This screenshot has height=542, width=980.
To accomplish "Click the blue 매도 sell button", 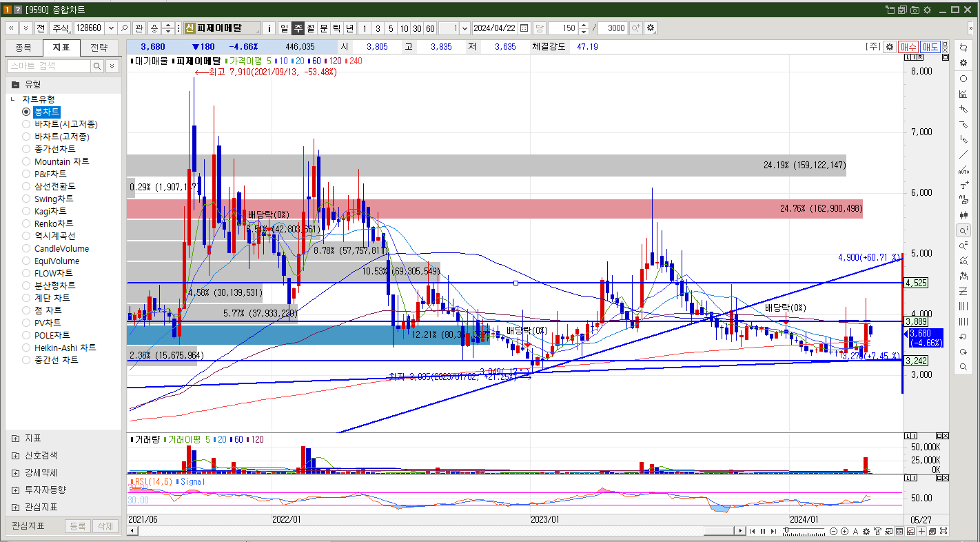I will pyautogui.click(x=930, y=47).
